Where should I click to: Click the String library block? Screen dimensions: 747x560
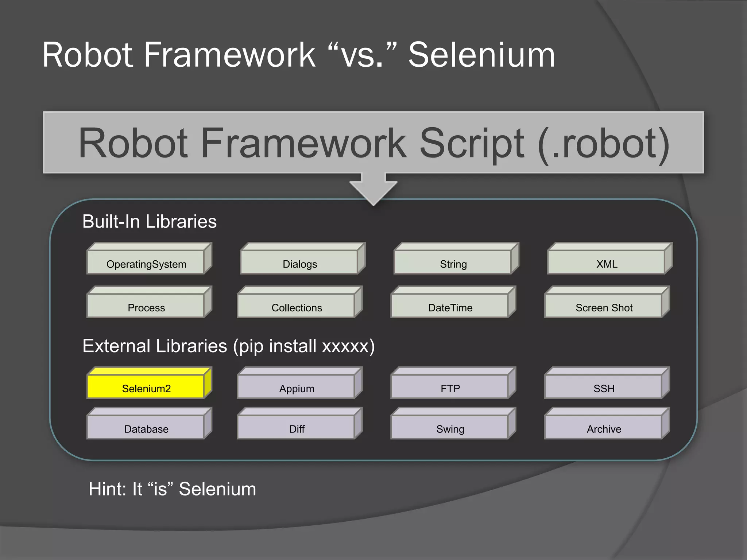[453, 263]
